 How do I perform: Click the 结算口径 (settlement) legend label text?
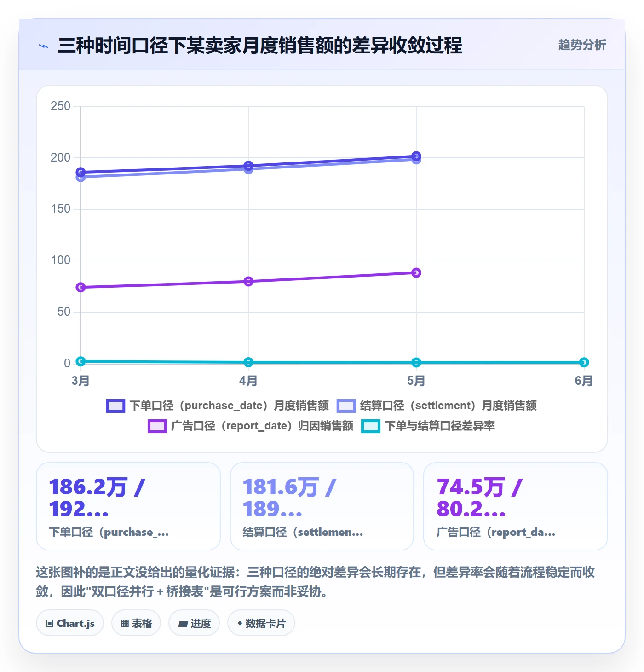[448, 406]
